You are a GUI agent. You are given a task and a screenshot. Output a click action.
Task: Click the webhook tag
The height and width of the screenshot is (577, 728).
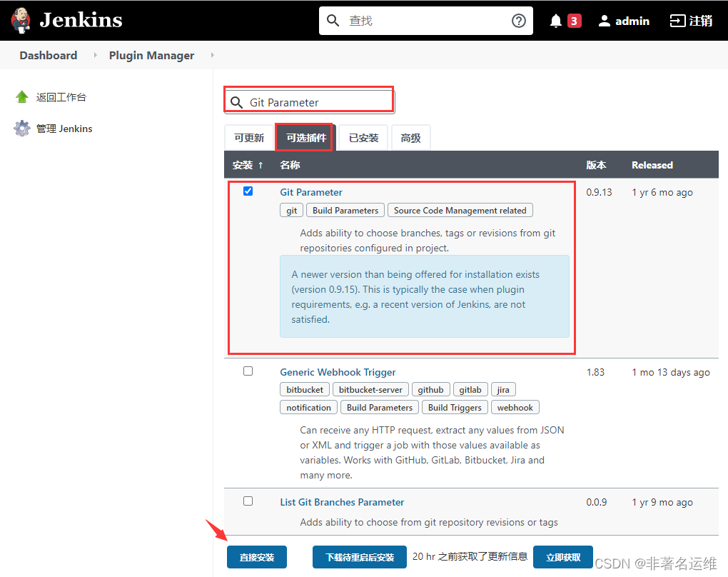click(515, 408)
